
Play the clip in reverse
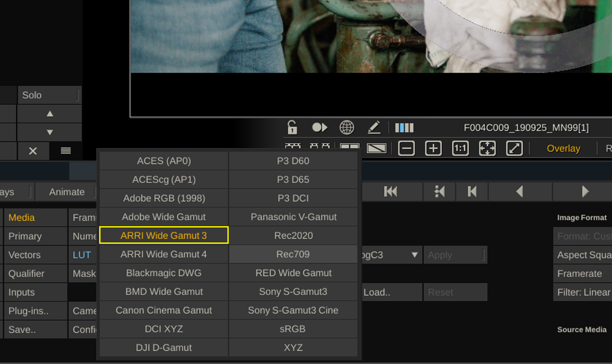(x=520, y=192)
